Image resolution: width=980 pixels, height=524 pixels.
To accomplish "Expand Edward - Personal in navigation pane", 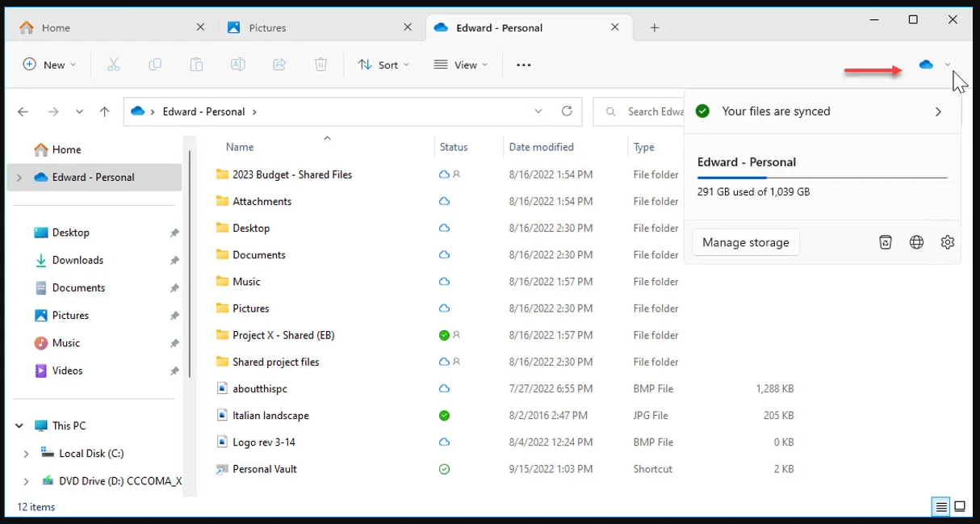I will tap(19, 178).
